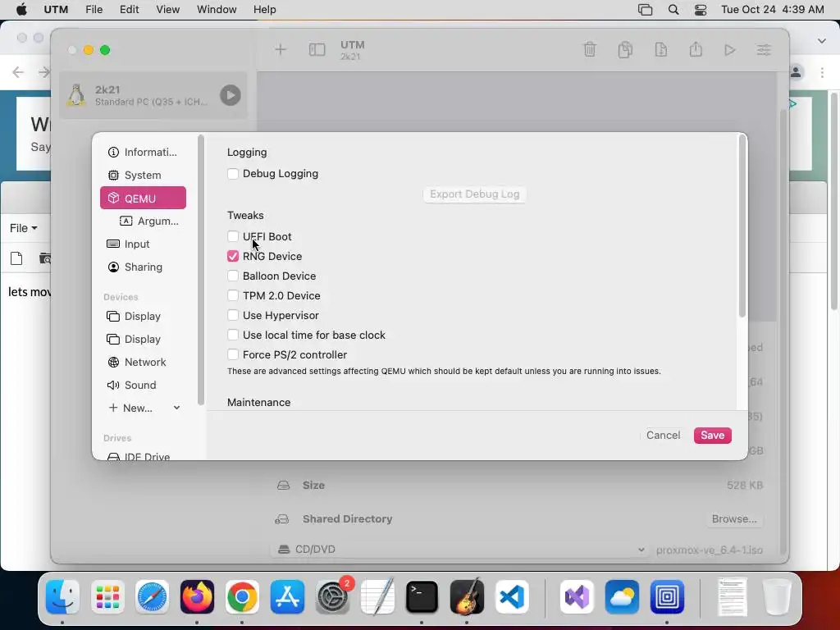Open the CD/DVD dropdown
This screenshot has height=630, width=840.
click(x=459, y=550)
